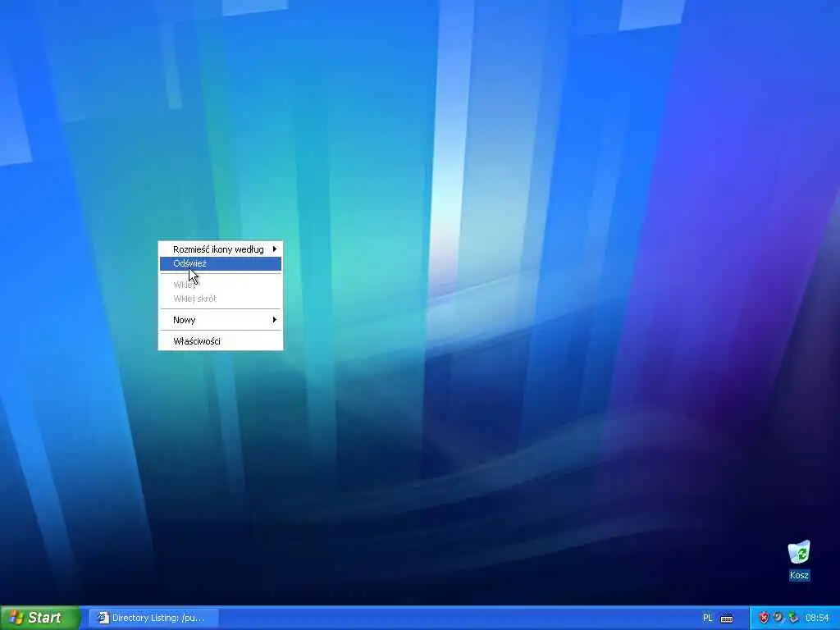Click the PL language indicator
This screenshot has width=840, height=630.
pos(708,618)
